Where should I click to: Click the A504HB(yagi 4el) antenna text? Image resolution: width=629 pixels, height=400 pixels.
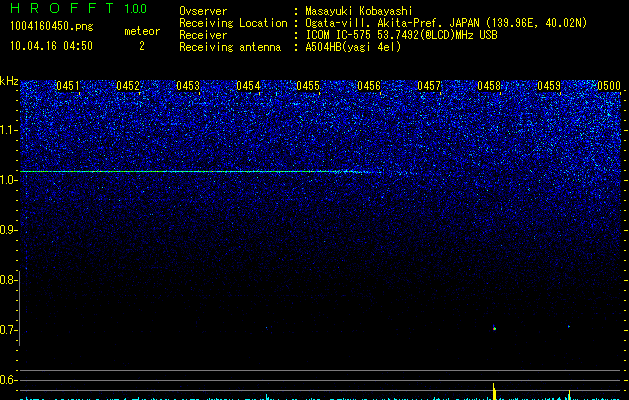point(353,47)
